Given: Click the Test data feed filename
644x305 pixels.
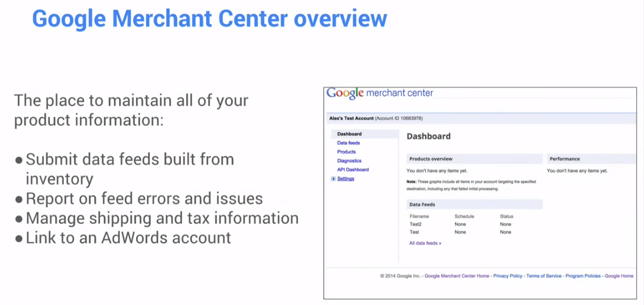Looking at the screenshot, I should [x=414, y=232].
